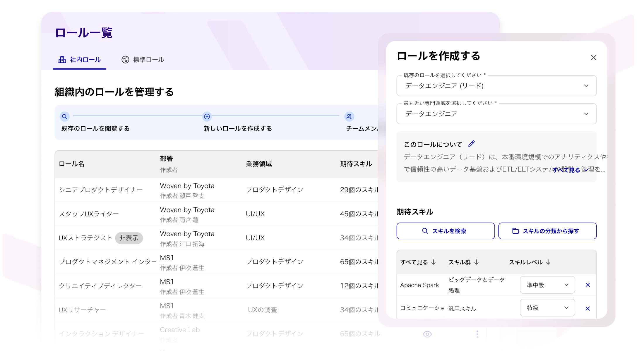Toggle visibility eye for インタラクション デザイナー row
The height and width of the screenshot is (351, 644).
coord(427,334)
